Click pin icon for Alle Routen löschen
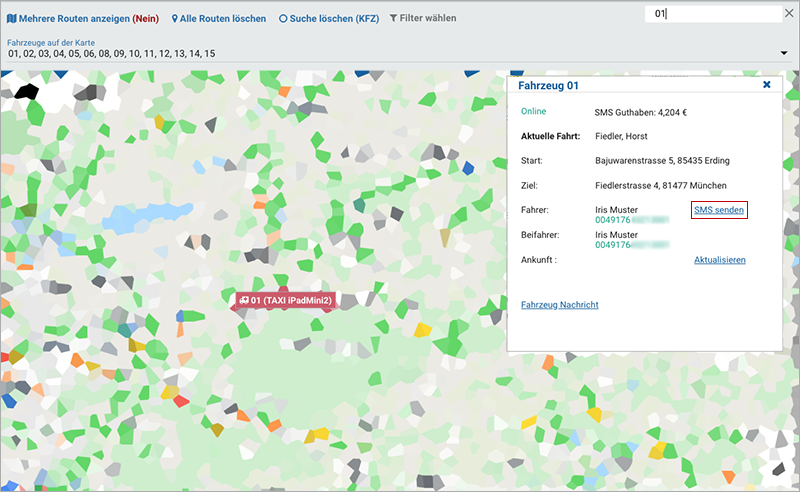 pos(175,19)
